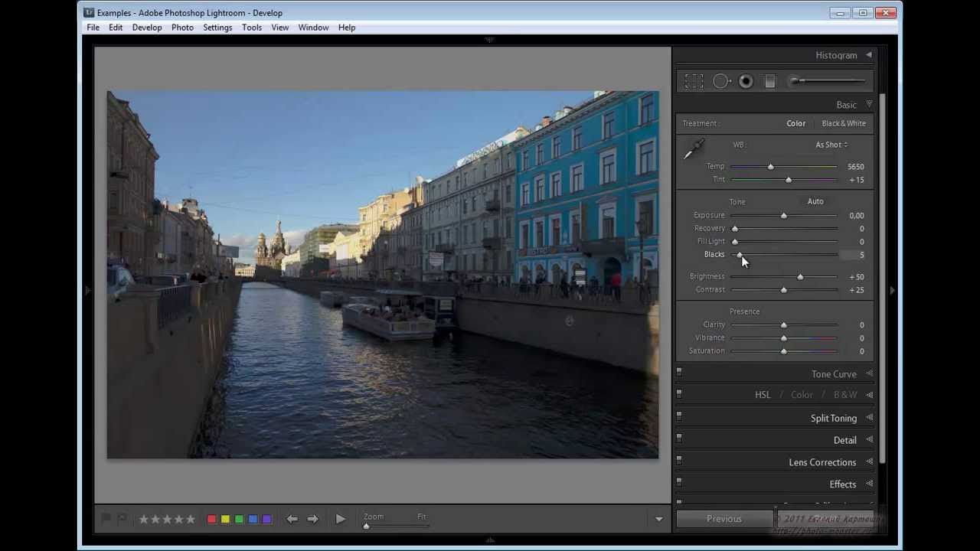Set rating to one star
The width and height of the screenshot is (980, 551).
[x=143, y=519]
